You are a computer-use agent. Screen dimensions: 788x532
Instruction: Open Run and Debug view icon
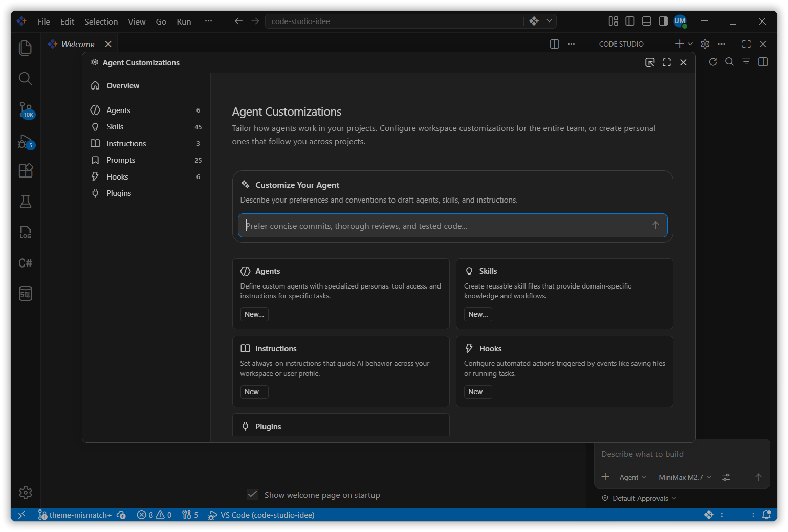(26, 141)
